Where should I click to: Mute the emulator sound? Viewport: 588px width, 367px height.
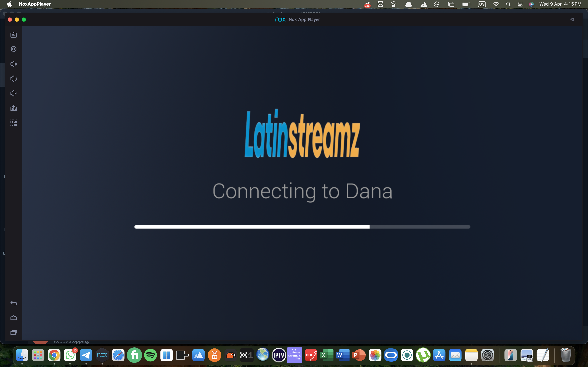tap(14, 93)
